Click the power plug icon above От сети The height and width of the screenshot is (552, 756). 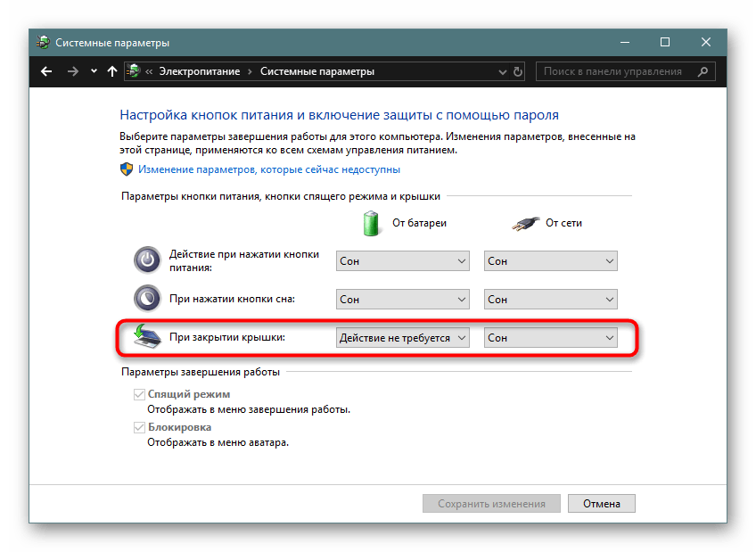526,223
